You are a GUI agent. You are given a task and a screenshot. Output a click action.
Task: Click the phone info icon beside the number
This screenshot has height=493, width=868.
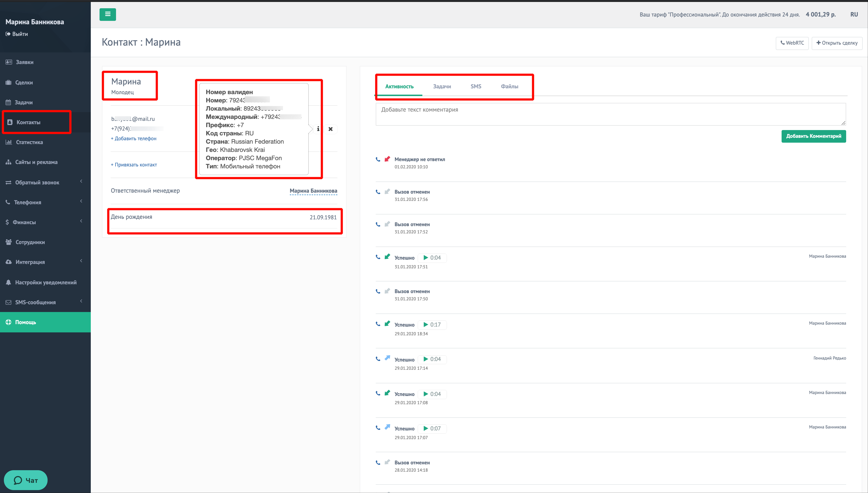tap(318, 129)
